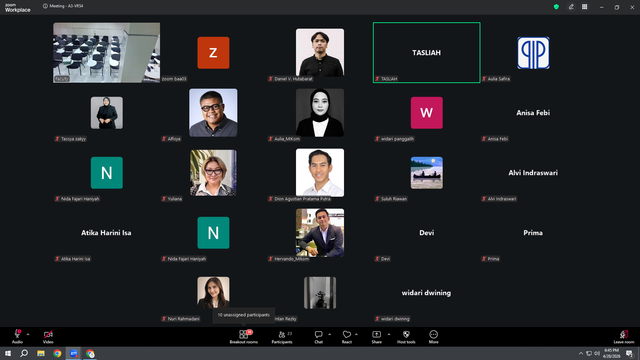This screenshot has height=360, width=640.
Task: Select Daniel V. Hutabarat's video tile
Action: point(320,53)
